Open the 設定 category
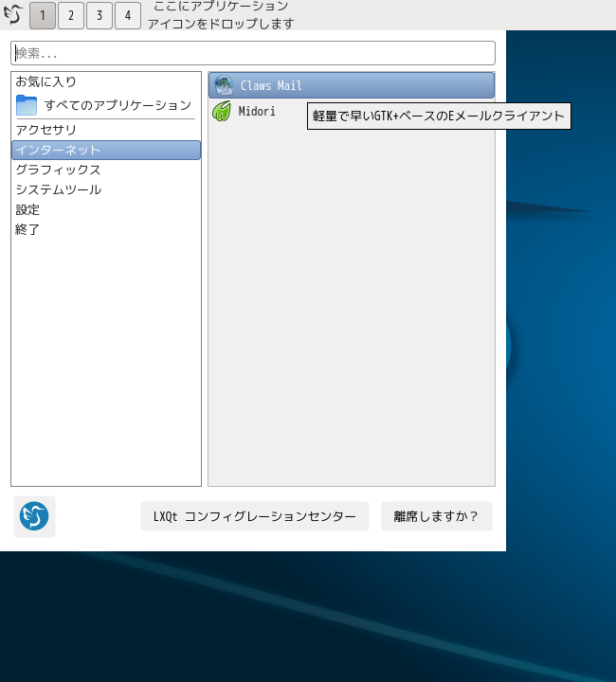 106,209
